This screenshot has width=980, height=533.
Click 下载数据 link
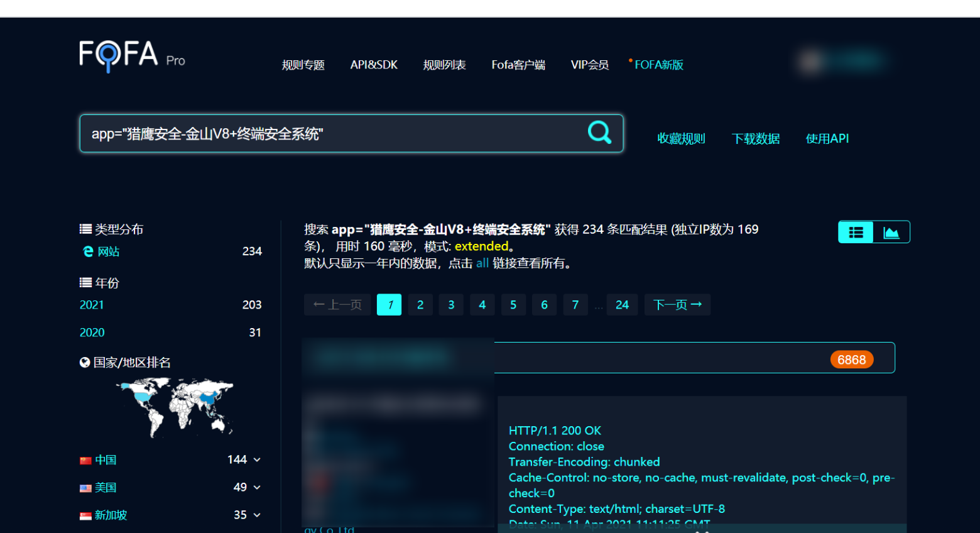tap(756, 138)
